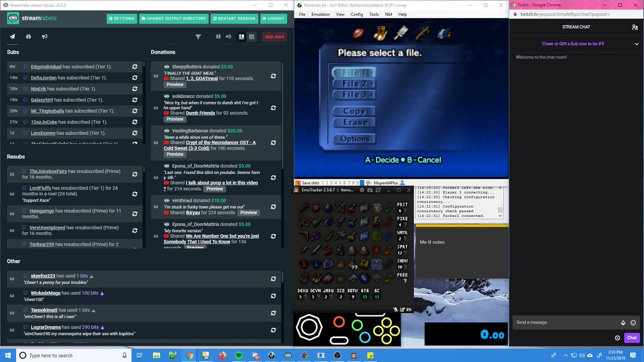Viewport: 644px width, 362px height.
Task: Open the File menu in the Nintendo 64 emulator
Action: point(302,14)
